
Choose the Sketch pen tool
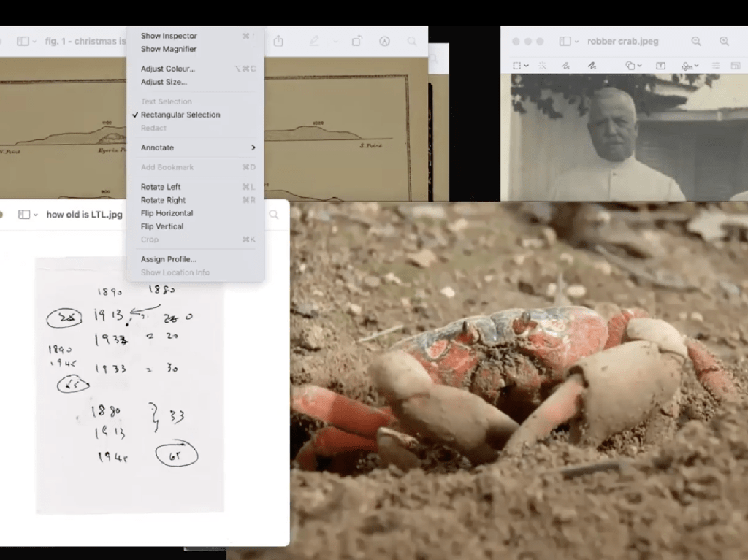click(565, 66)
